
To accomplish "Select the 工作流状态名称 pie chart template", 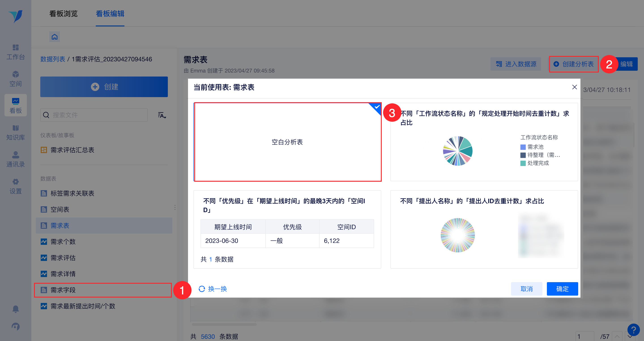I will [484, 142].
